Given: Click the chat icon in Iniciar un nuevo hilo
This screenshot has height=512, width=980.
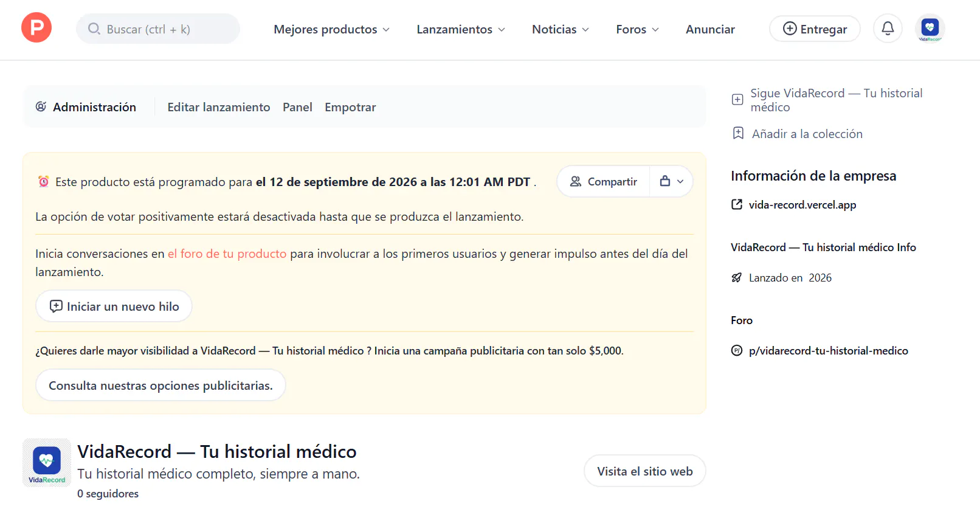Looking at the screenshot, I should [56, 306].
